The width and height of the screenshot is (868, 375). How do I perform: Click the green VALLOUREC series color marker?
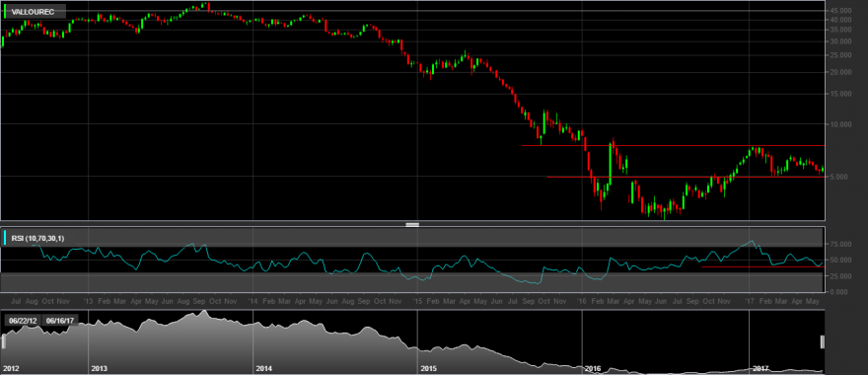(6, 12)
